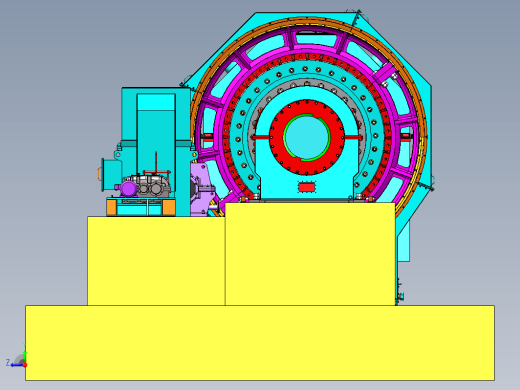Select the cyan terminal box left of motor
The height and width of the screenshot is (390, 520).
pos(112,175)
